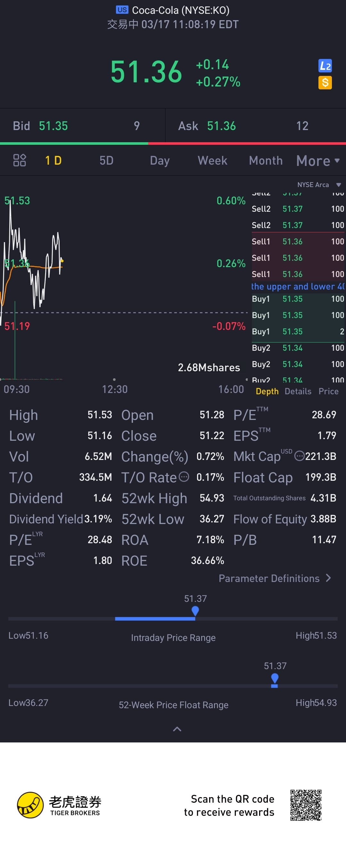Open Parameter Definitions link
This screenshot has height=868, width=346.
[275, 578]
